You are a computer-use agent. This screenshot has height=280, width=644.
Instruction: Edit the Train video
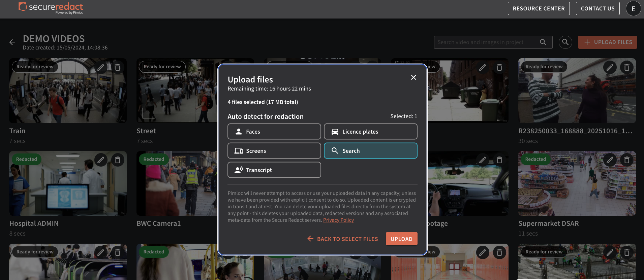point(101,68)
